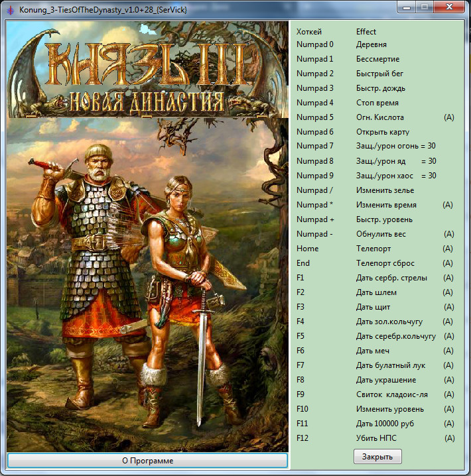
Task: Select the 'Бессмертие' effect text
Action: 377,59
